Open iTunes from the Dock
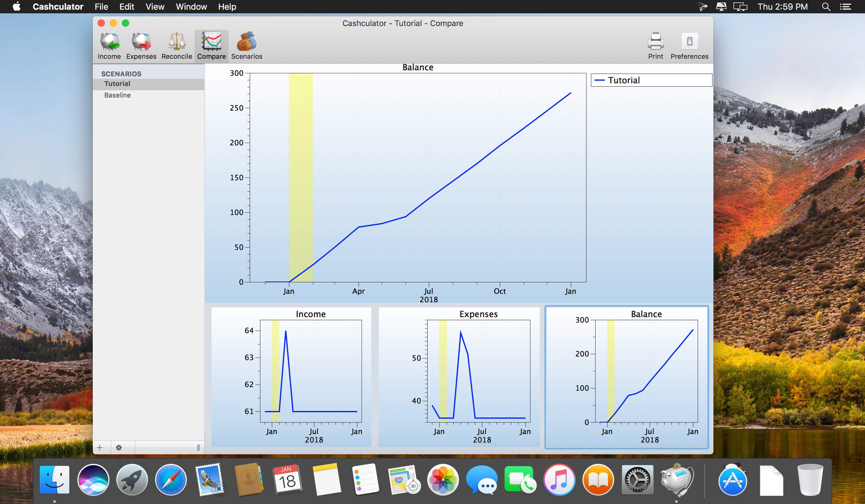This screenshot has height=504, width=865. (559, 480)
